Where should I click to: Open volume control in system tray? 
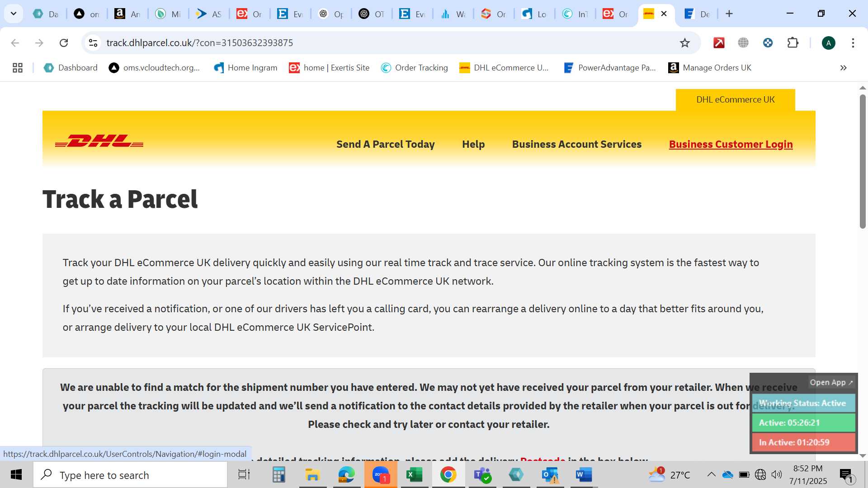(777, 474)
